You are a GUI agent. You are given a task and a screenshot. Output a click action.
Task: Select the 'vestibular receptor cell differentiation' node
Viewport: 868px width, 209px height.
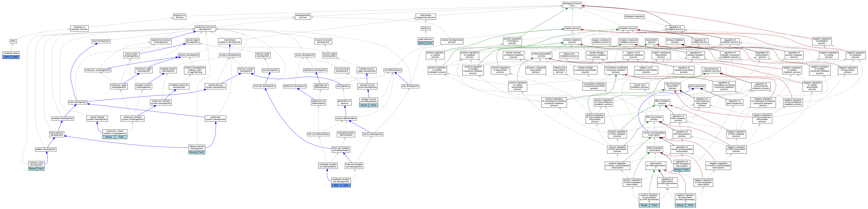pos(328,165)
